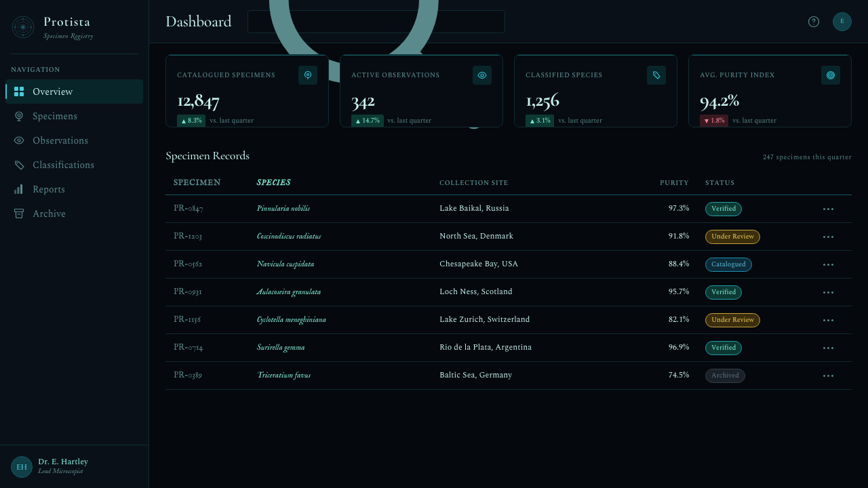Click Under Review badge for PR-1156
868x488 pixels.
pyautogui.click(x=732, y=320)
